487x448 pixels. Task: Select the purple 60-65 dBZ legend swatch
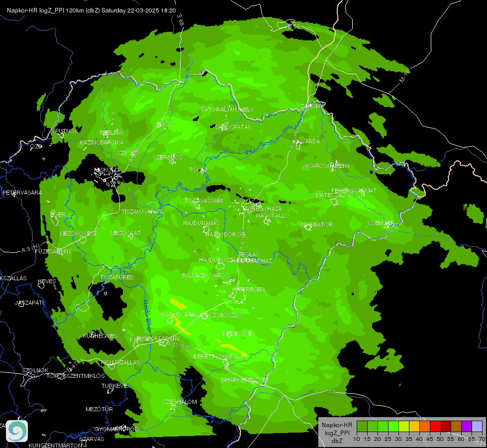pyautogui.click(x=467, y=426)
